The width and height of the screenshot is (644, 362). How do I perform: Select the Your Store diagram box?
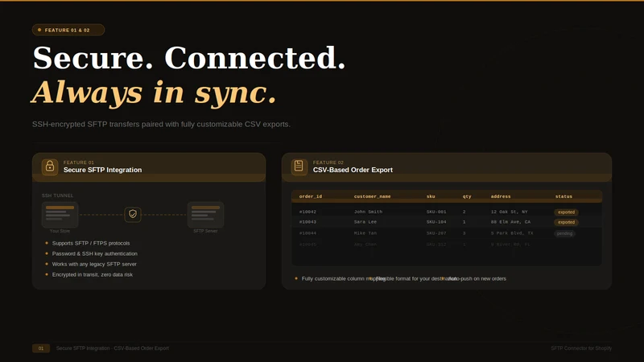(60, 215)
